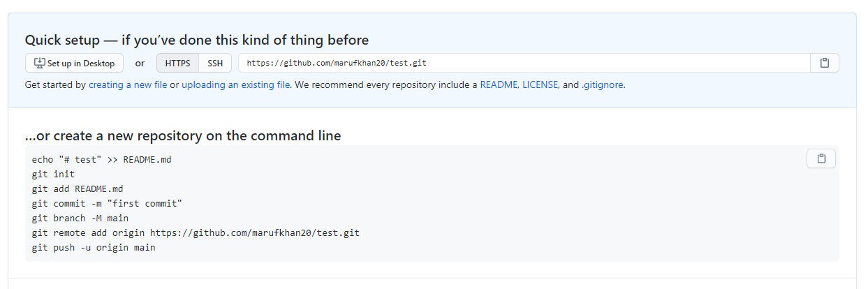The image size is (868, 289).
Task: Copy the repository URL to clipboard
Action: click(x=825, y=63)
